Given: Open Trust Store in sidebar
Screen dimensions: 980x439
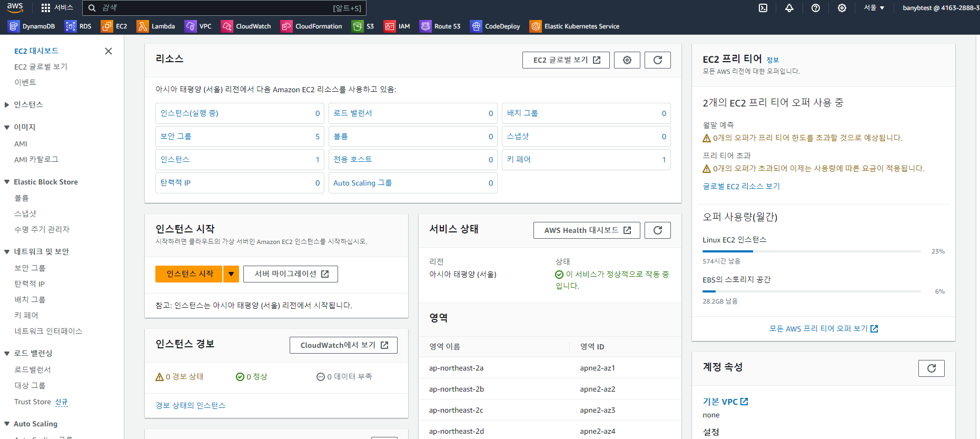Looking at the screenshot, I should click(x=33, y=402).
